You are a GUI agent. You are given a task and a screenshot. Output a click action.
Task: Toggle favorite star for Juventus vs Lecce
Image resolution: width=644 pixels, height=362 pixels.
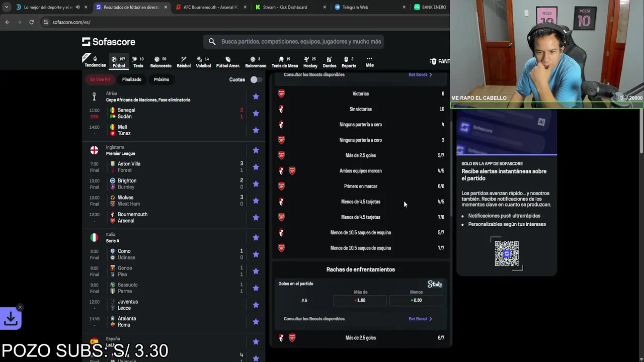click(256, 305)
